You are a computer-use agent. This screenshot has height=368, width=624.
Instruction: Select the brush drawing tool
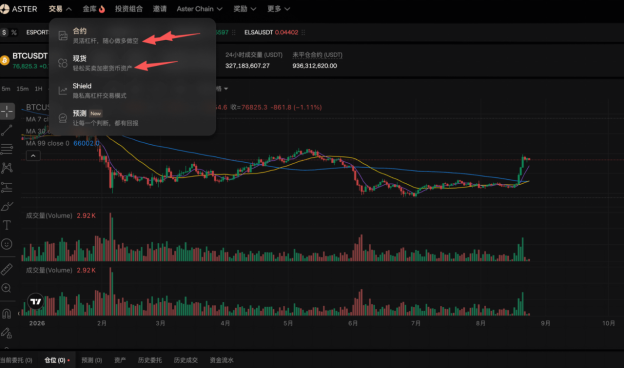(7, 206)
